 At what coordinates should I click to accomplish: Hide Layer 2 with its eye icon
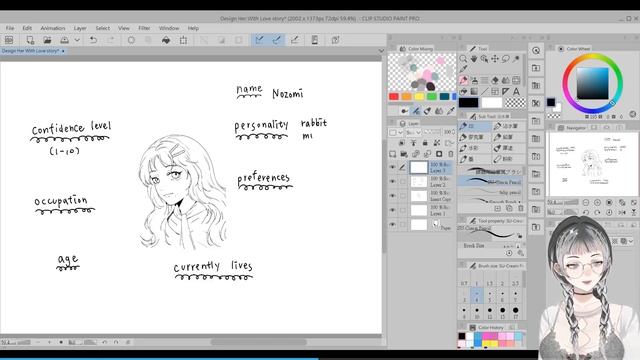tap(393, 182)
